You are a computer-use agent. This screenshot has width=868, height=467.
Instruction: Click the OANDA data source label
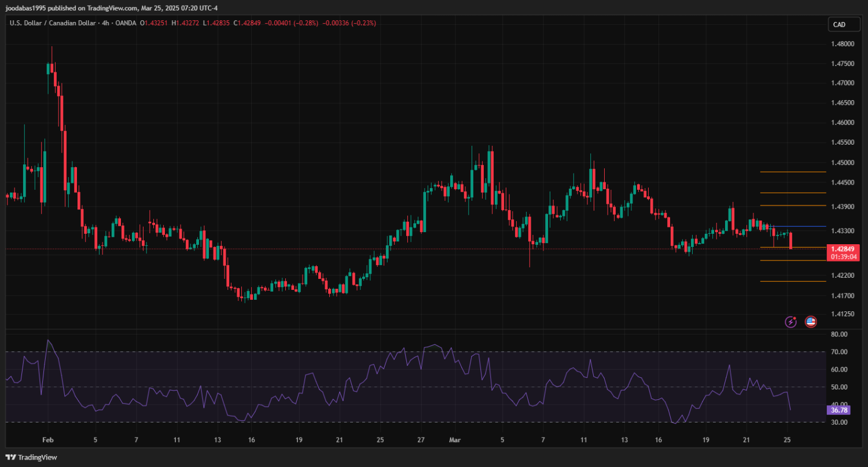point(125,23)
